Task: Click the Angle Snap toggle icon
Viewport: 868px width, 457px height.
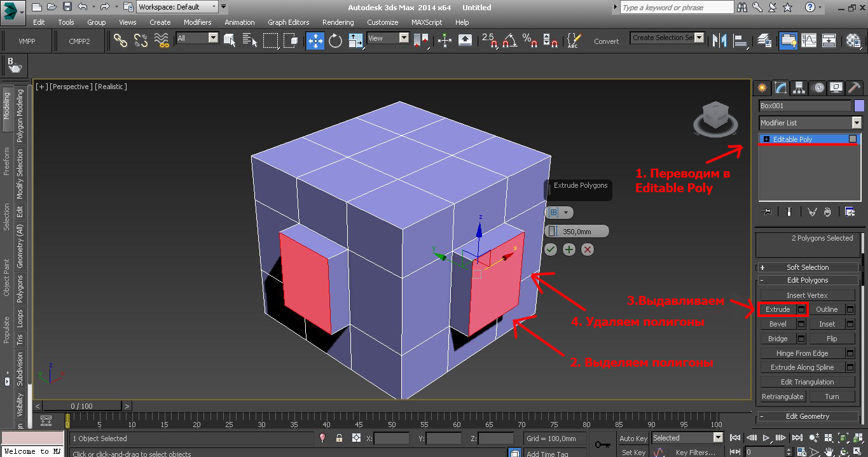Action: point(509,40)
